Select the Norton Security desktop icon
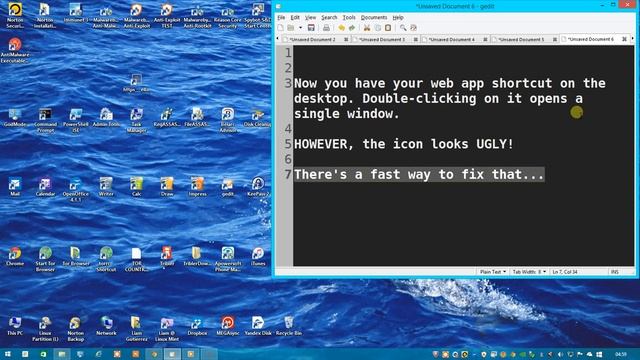Viewport: 640px width, 360px height. click(x=15, y=16)
